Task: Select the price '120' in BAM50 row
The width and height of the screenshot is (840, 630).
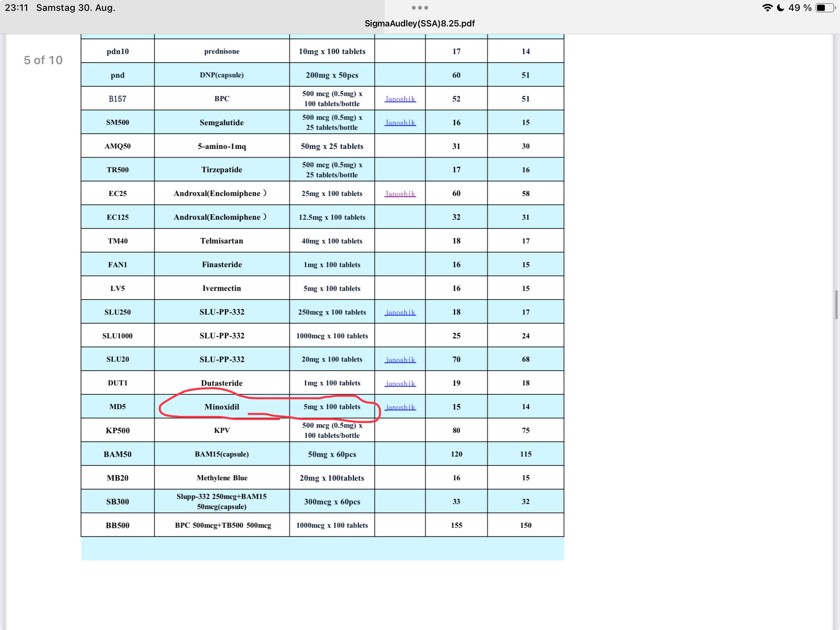Action: 456,454
